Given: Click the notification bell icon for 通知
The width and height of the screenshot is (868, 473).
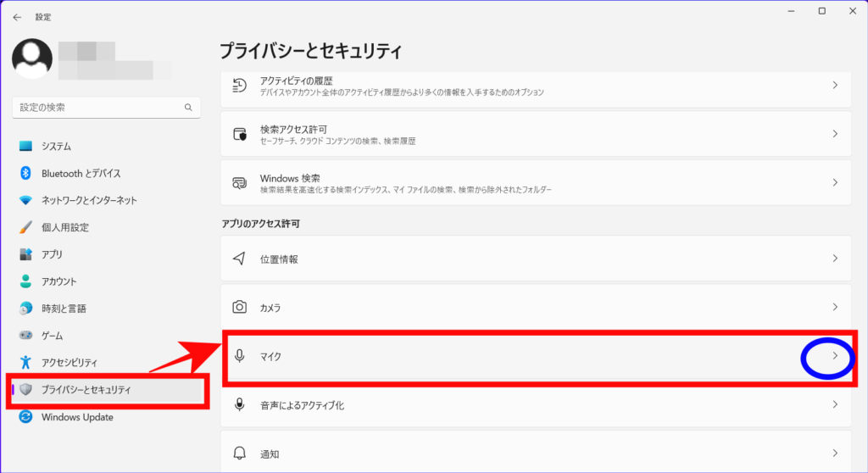Looking at the screenshot, I should pos(240,454).
